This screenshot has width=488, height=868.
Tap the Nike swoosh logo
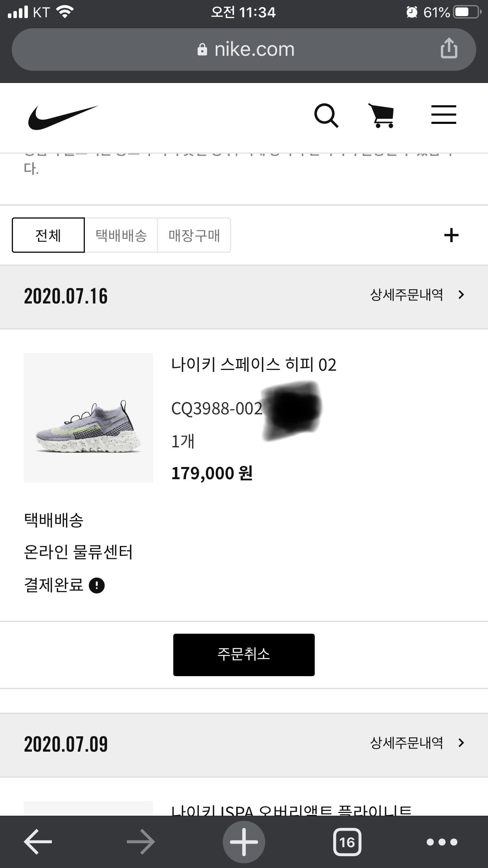63,117
